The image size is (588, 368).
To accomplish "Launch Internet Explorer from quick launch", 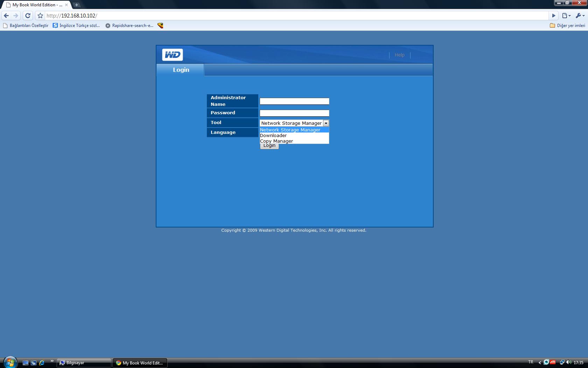I will (42, 363).
